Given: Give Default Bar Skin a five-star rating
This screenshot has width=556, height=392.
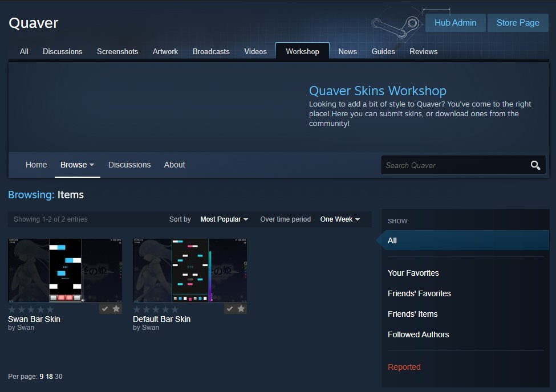Looking at the screenshot, I should pos(174,311).
